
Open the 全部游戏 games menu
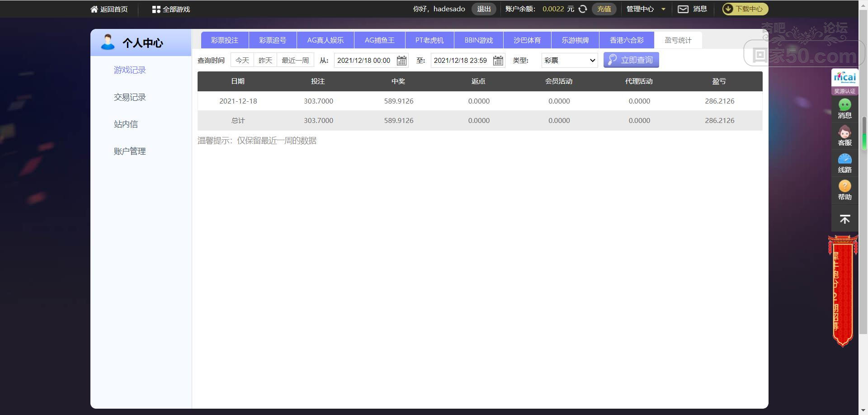(x=171, y=9)
